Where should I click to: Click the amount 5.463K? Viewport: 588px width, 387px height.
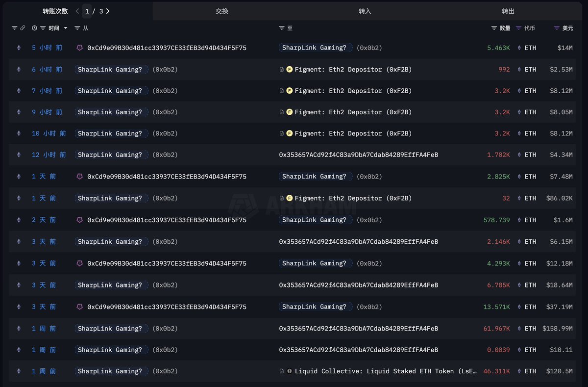(x=498, y=48)
